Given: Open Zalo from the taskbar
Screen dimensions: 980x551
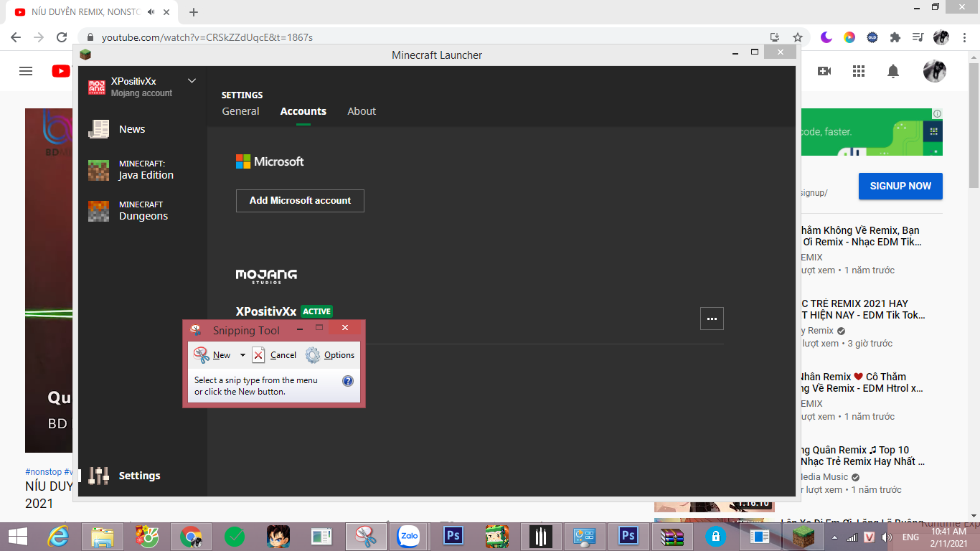Looking at the screenshot, I should click(409, 536).
